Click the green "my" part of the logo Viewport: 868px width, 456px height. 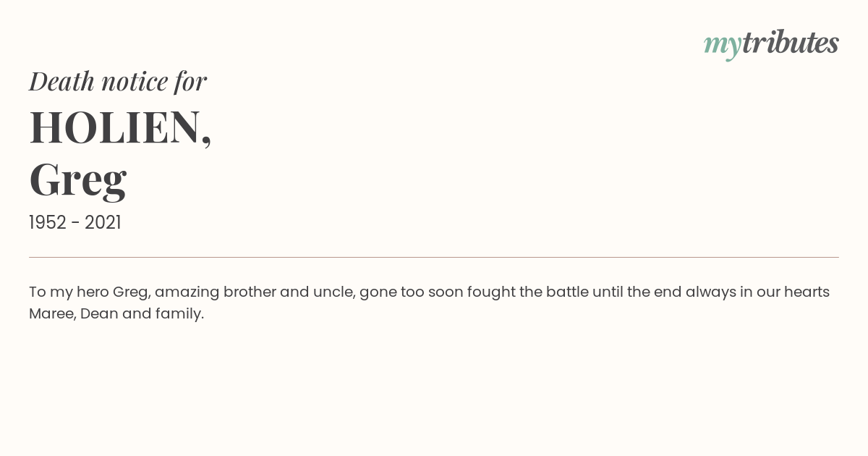[x=722, y=45]
